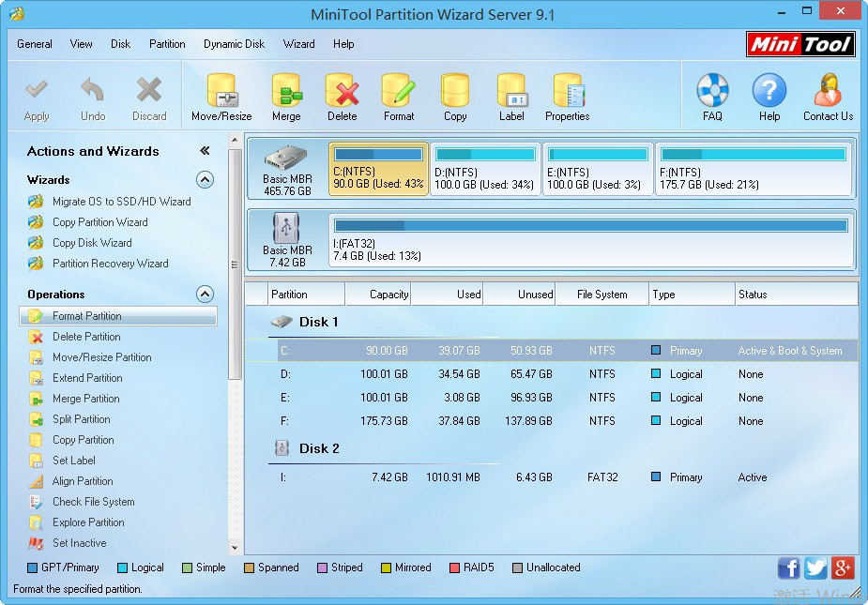Click the Copy toolbar icon
The width and height of the screenshot is (868, 605).
[x=455, y=90]
